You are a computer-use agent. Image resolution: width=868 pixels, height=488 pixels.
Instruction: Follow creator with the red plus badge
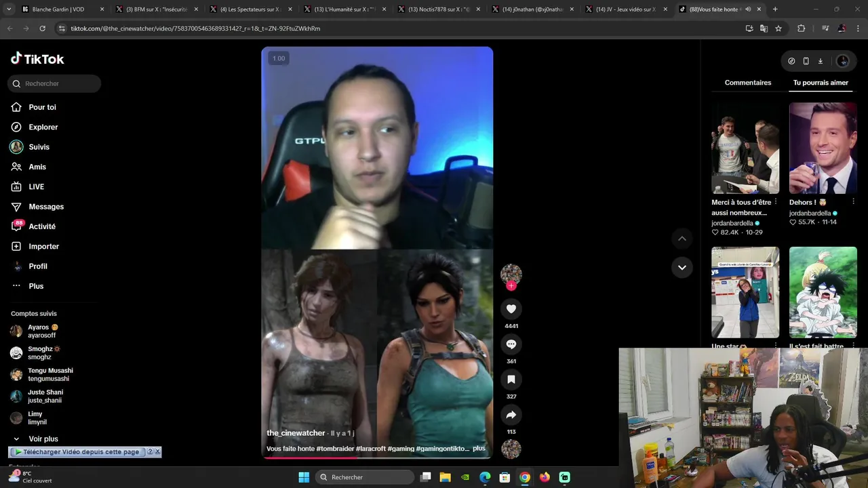(x=511, y=286)
